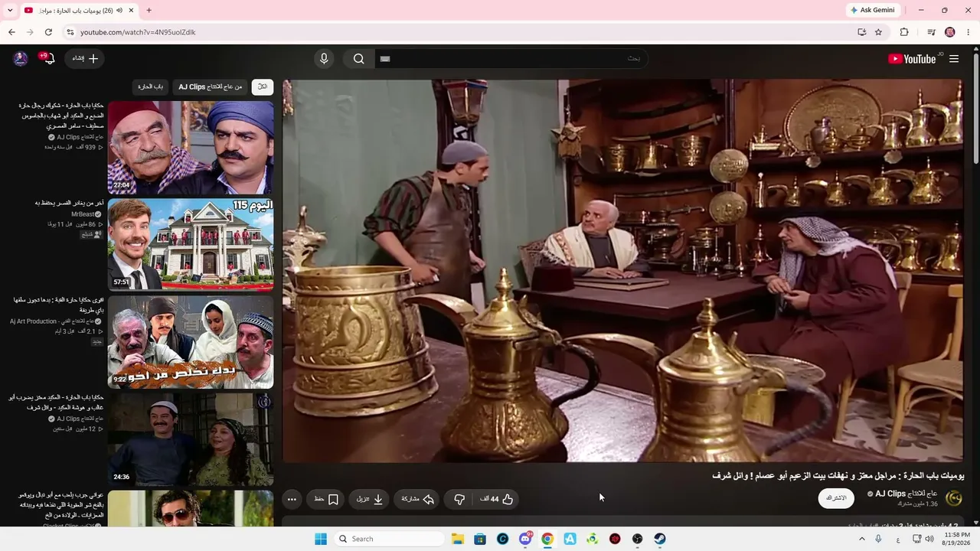Open YouTube notifications bell
This screenshot has height=551, width=980.
pyautogui.click(x=49, y=59)
